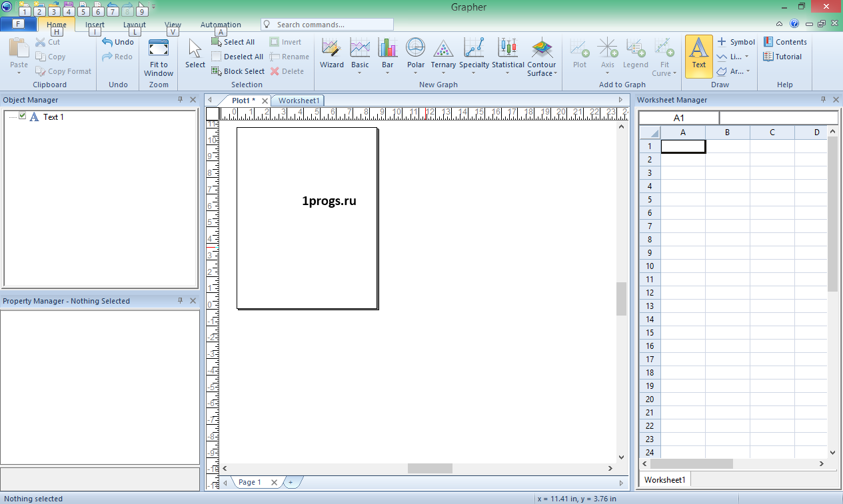Expand the Basic graph dropdown
Image resolution: width=843 pixels, height=504 pixels.
coord(360,73)
